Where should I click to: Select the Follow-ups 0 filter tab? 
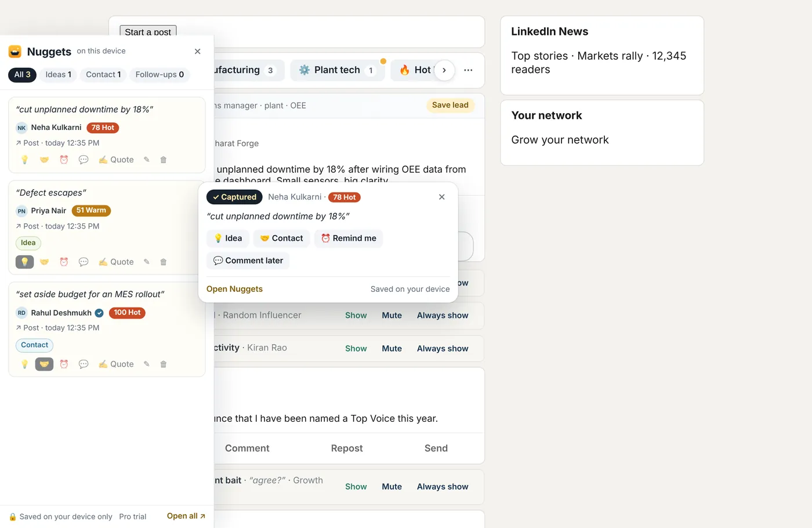(x=159, y=74)
